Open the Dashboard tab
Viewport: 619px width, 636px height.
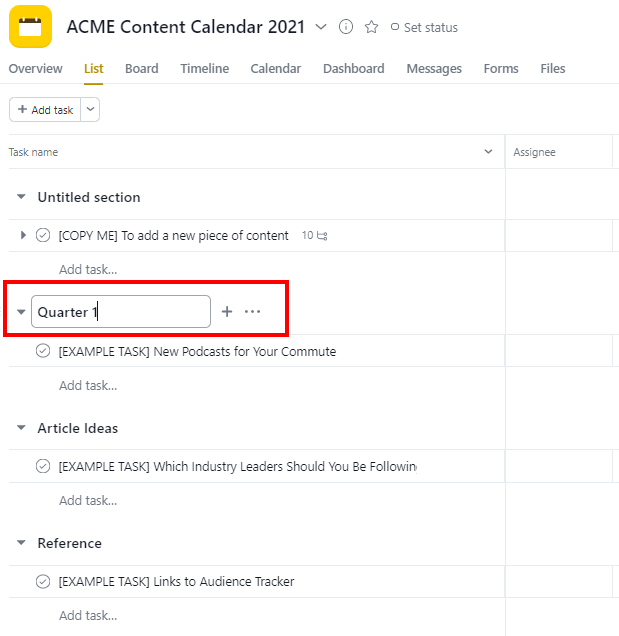click(x=353, y=69)
